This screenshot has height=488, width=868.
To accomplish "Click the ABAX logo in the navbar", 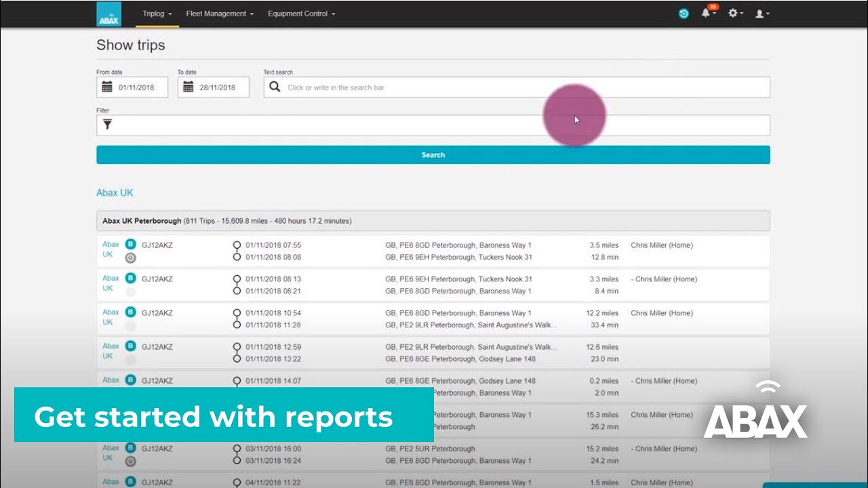I will [x=109, y=14].
